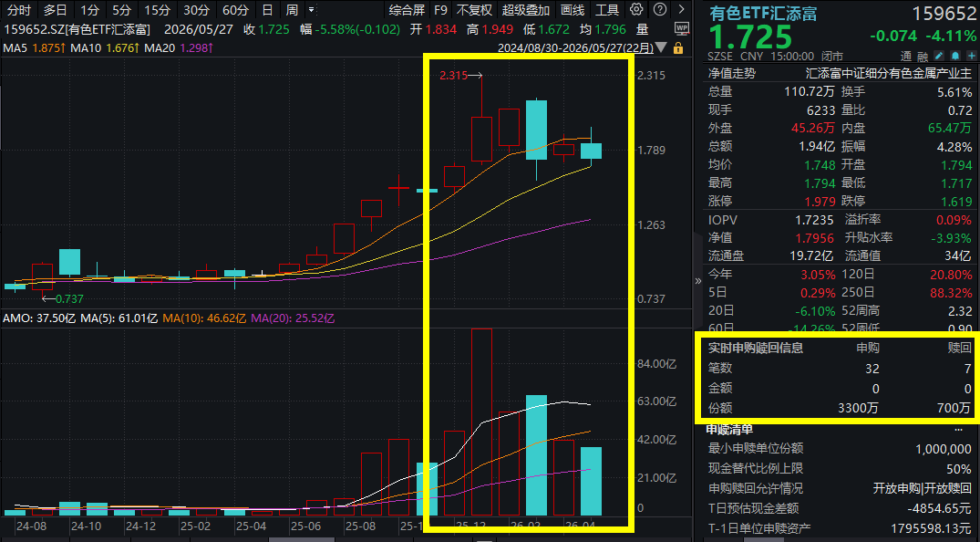Open the help question mark icon
The width and height of the screenshot is (980, 542).
pos(659,9)
